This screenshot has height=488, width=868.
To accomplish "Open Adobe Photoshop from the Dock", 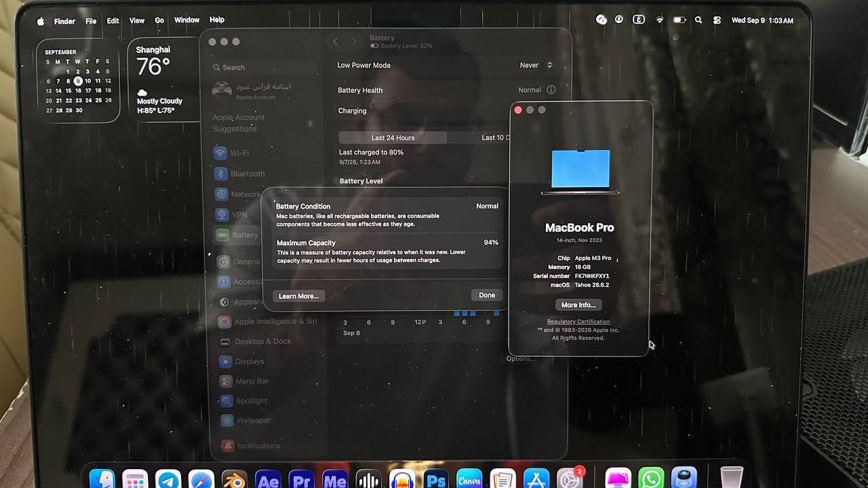I will pyautogui.click(x=435, y=479).
